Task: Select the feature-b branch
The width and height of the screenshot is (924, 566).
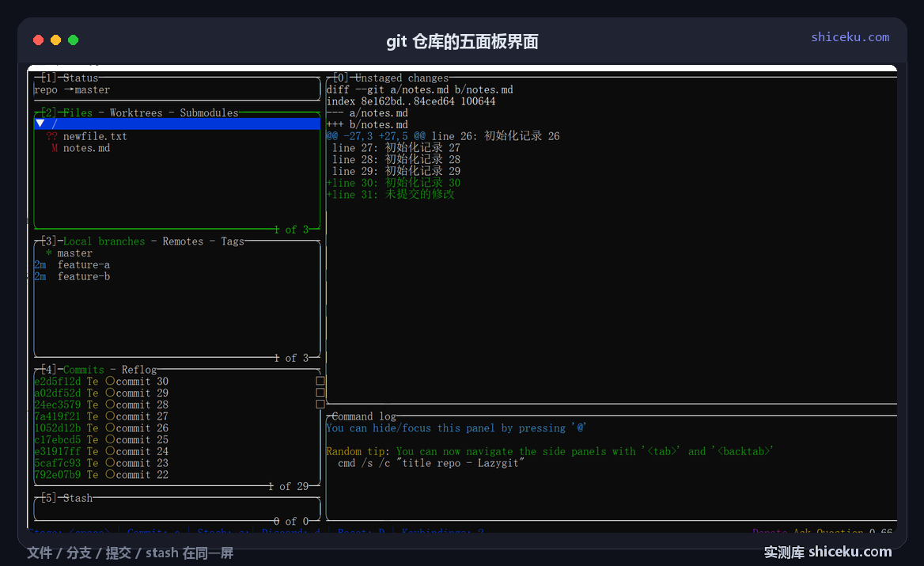Action: pos(84,276)
